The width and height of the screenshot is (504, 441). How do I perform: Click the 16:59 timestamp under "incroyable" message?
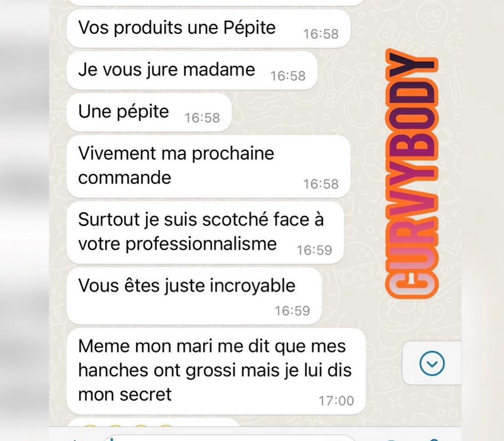(292, 311)
